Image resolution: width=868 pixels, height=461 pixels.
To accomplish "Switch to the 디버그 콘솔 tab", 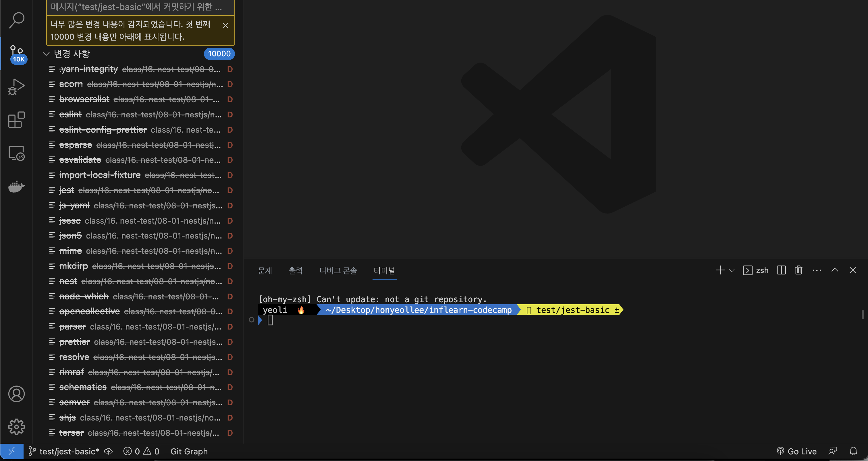I will click(x=338, y=270).
